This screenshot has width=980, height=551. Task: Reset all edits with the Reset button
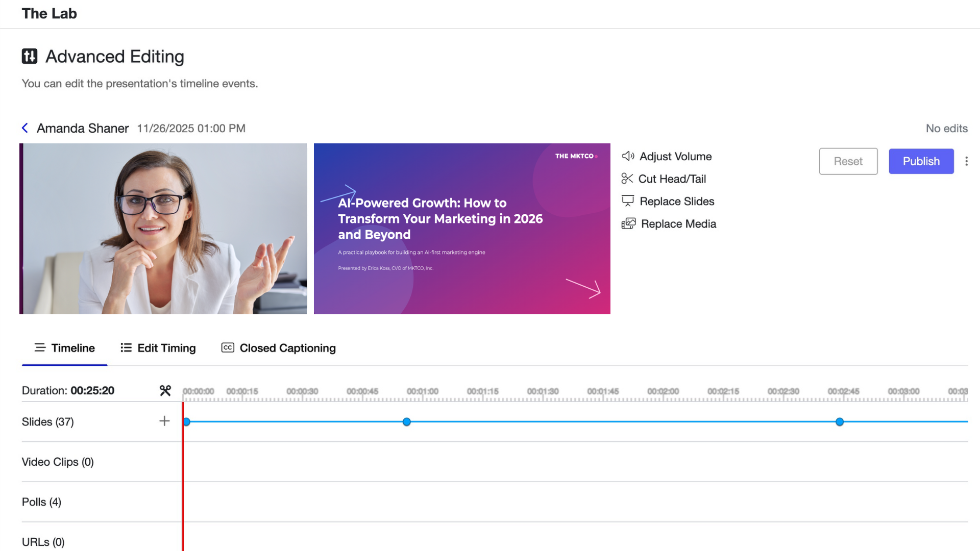(x=848, y=161)
